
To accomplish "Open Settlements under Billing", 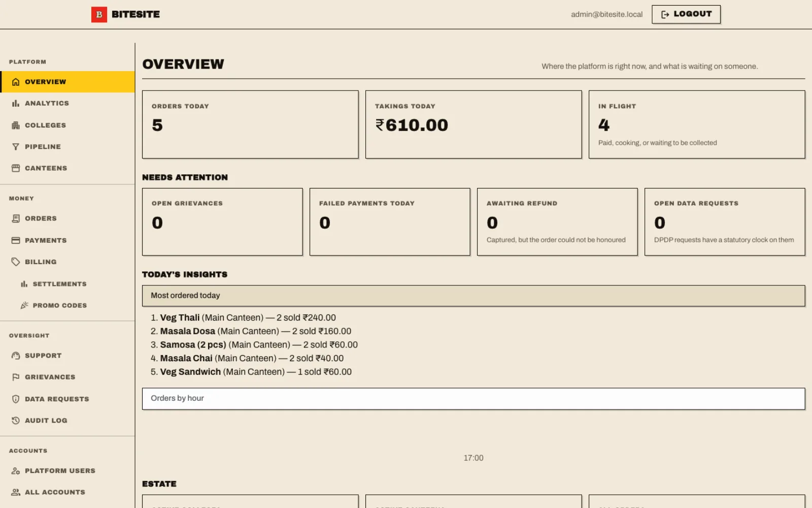I will coord(67,284).
